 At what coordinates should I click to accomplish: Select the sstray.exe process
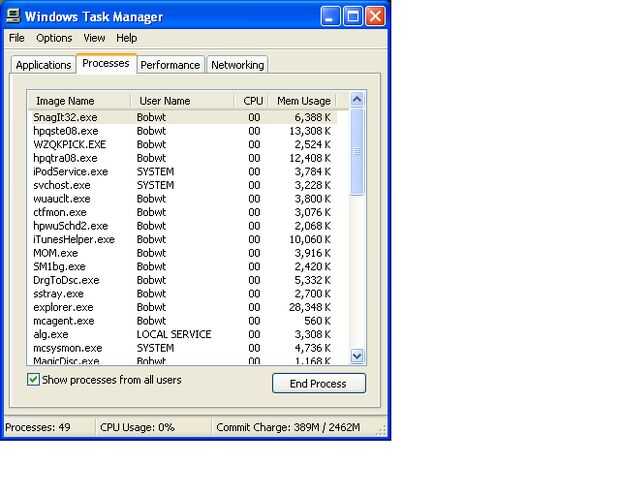(x=182, y=294)
